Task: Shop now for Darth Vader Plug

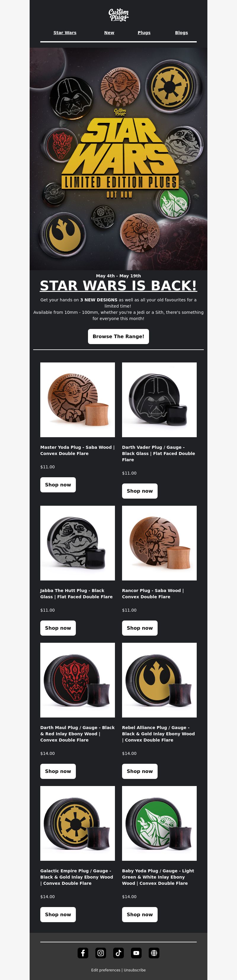Action: click(x=140, y=491)
